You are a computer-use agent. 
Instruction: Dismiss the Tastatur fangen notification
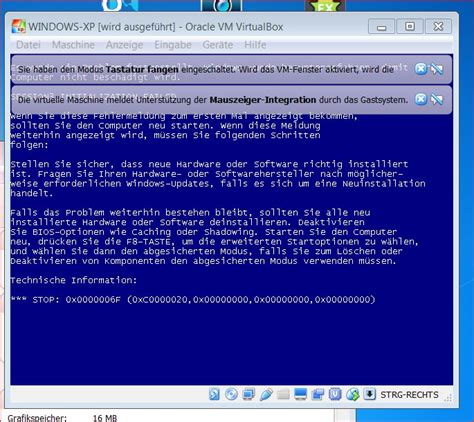(421, 69)
